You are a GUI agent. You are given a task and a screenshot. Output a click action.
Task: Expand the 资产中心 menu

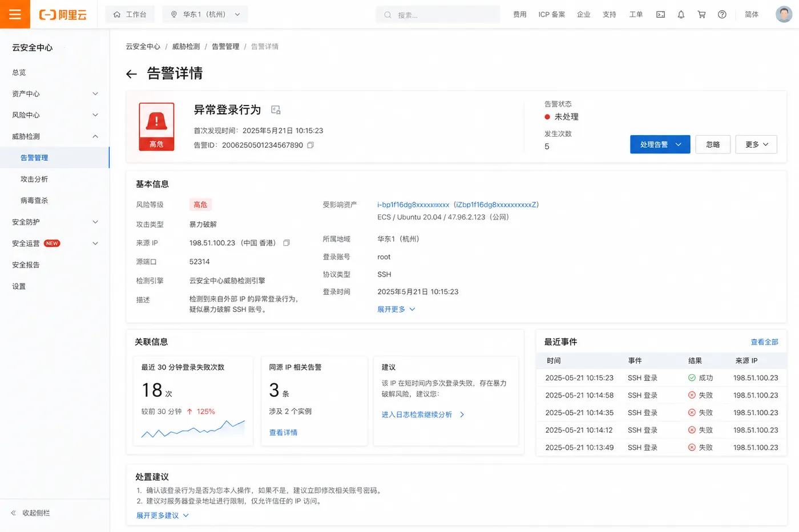[55, 94]
